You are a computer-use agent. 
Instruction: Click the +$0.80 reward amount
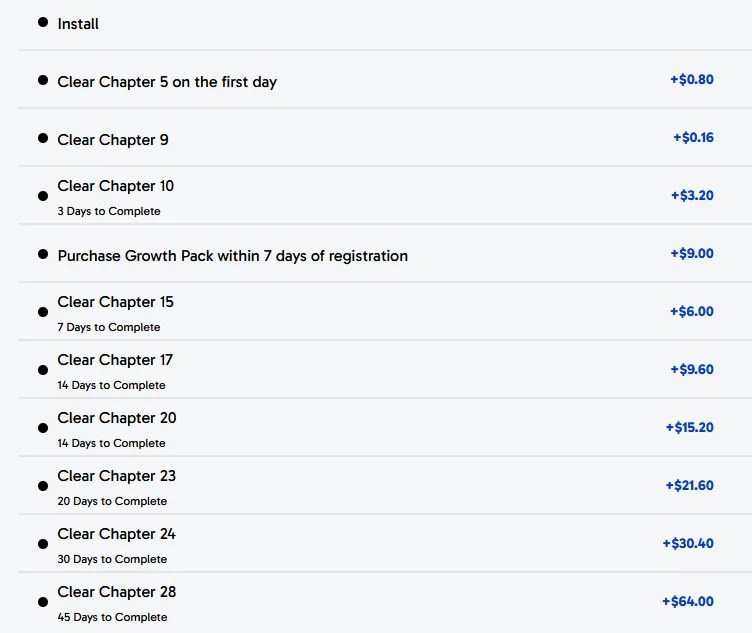coord(692,79)
